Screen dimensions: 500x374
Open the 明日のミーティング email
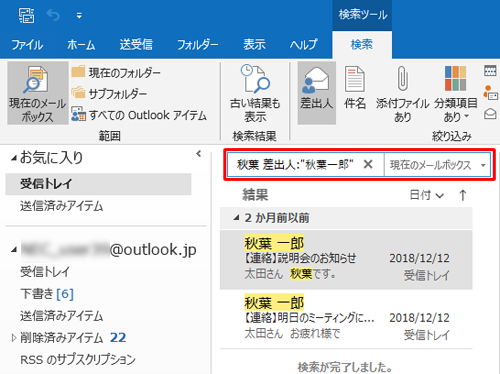(x=346, y=319)
